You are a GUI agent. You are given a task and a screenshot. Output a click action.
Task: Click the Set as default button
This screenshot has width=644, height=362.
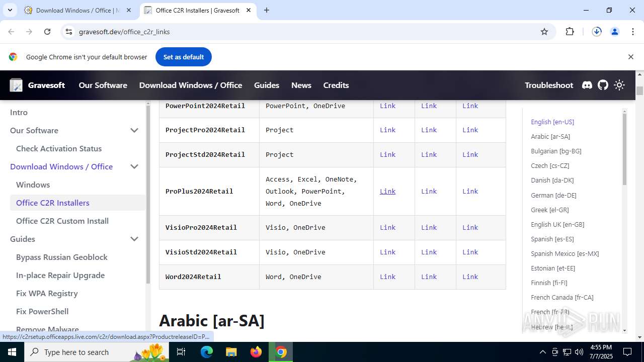click(184, 57)
